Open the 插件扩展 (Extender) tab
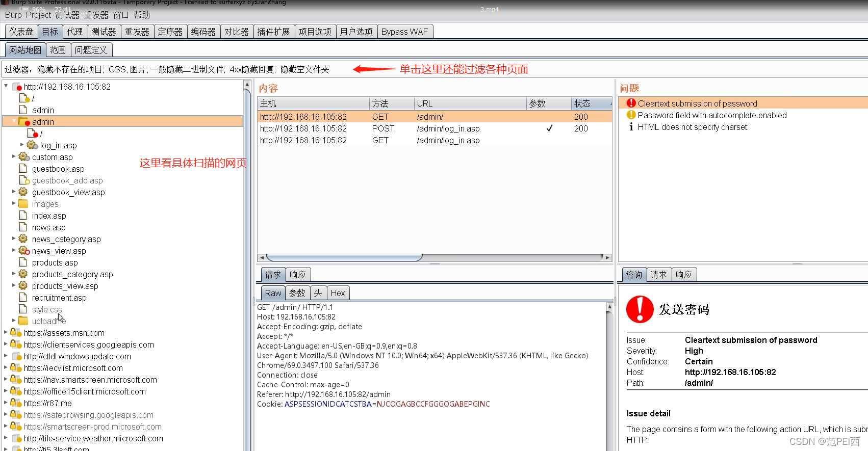The height and width of the screenshot is (451, 868). click(x=274, y=32)
